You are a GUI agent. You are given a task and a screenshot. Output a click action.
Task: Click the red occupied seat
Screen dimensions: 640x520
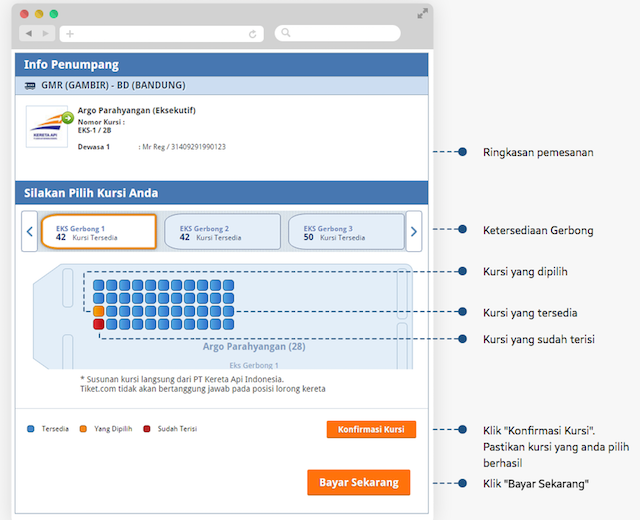click(x=99, y=324)
